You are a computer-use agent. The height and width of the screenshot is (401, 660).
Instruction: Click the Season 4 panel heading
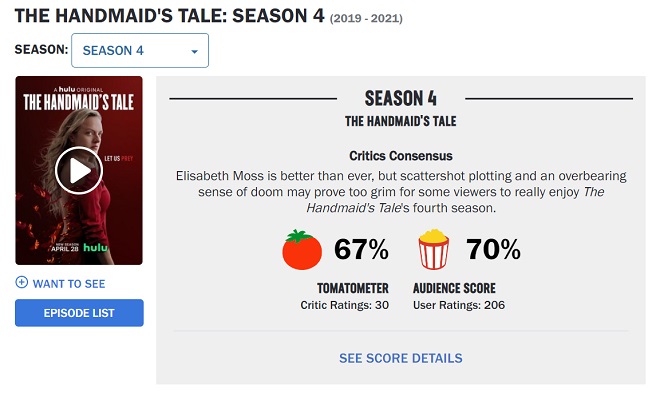coord(401,99)
